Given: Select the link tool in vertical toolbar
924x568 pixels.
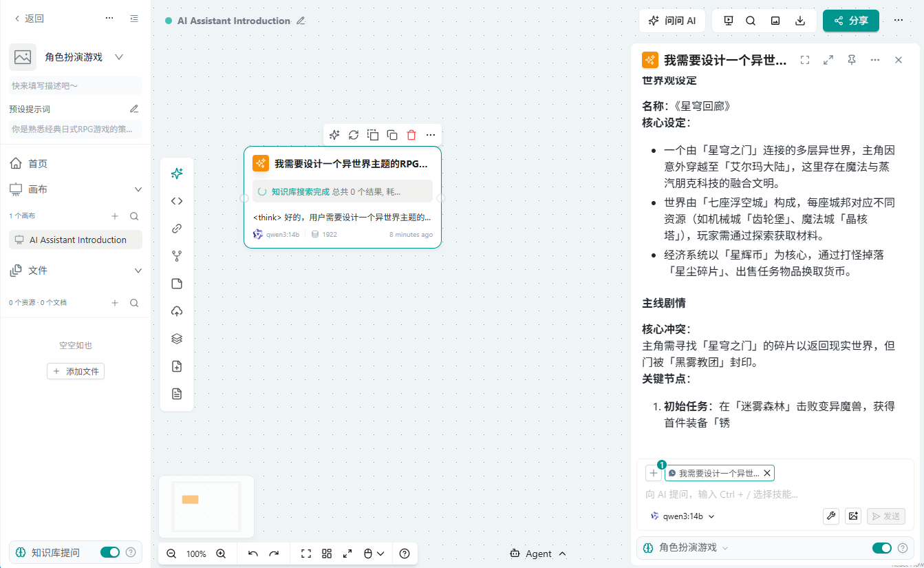Looking at the screenshot, I should (x=177, y=229).
